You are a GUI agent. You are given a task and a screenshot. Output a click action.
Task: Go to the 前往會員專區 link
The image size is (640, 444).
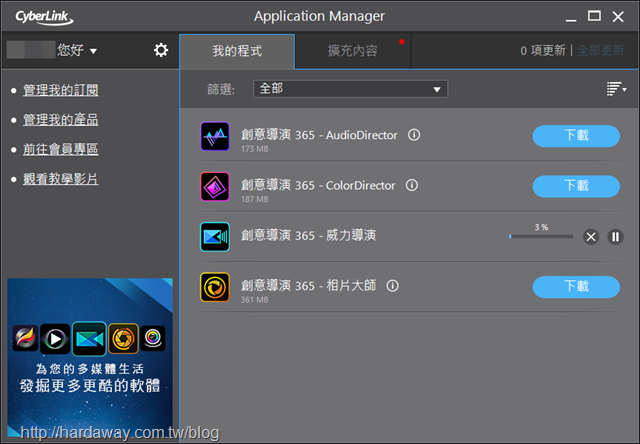(x=60, y=149)
